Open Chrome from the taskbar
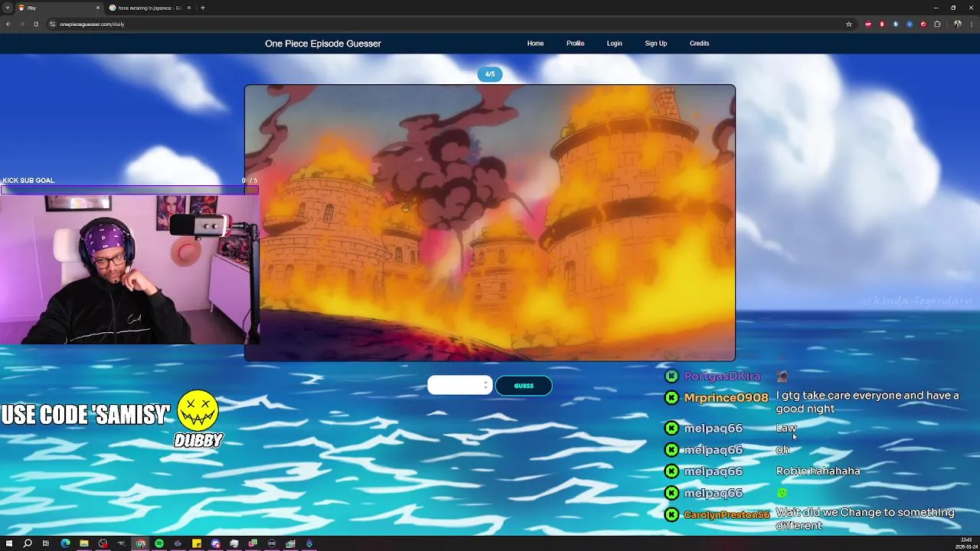 pos(140,543)
